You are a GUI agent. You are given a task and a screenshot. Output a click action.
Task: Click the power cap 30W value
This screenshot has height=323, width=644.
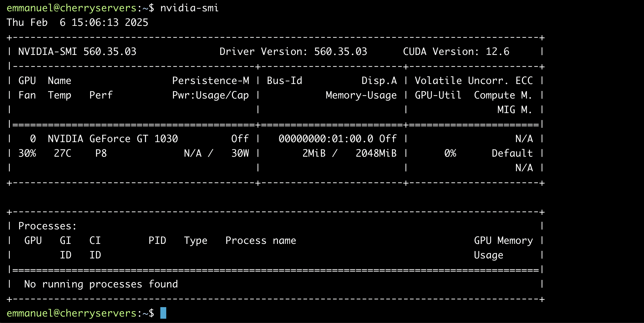(240, 153)
